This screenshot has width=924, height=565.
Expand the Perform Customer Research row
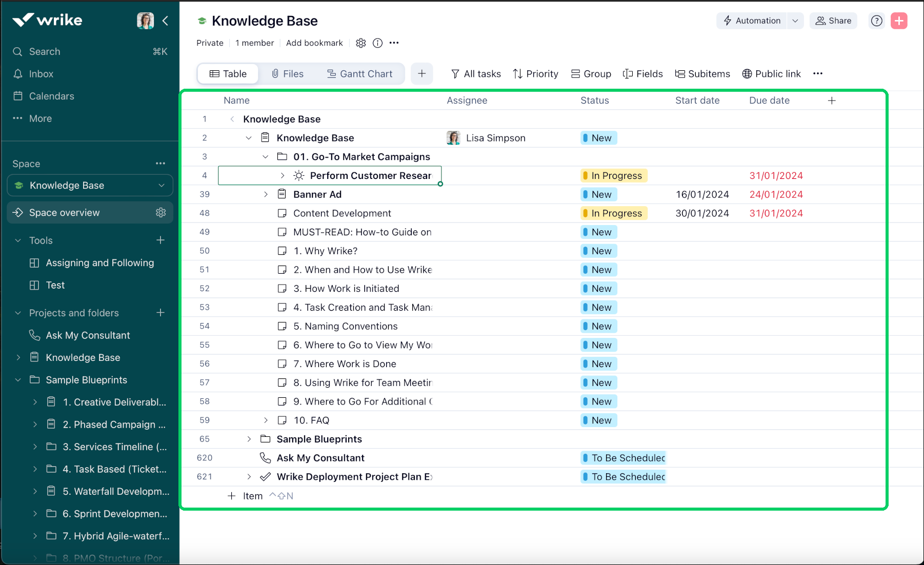pyautogui.click(x=282, y=175)
